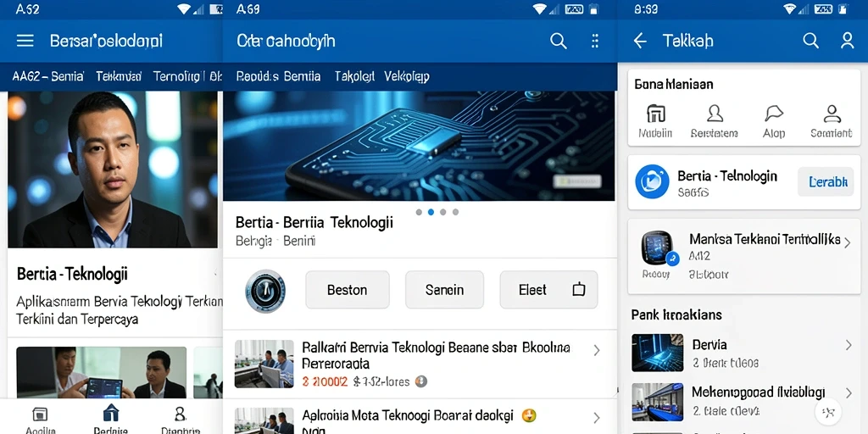The image size is (868, 434).
Task: Tap the search icon in middle screen header
Action: 558,41
